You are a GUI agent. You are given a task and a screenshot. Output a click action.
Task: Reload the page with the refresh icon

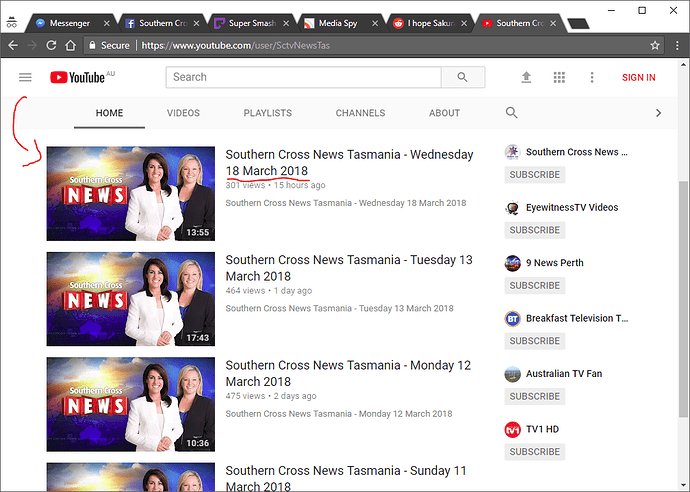click(x=51, y=45)
